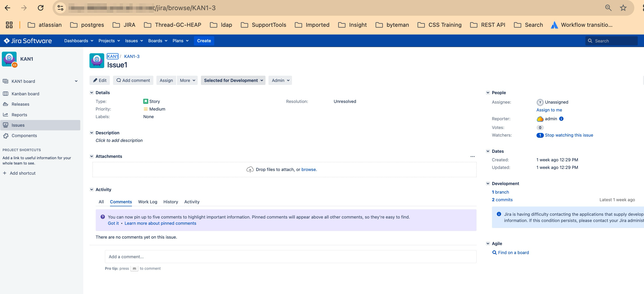This screenshot has height=294, width=644.
Task: Click Assign to me link
Action: [x=549, y=110]
